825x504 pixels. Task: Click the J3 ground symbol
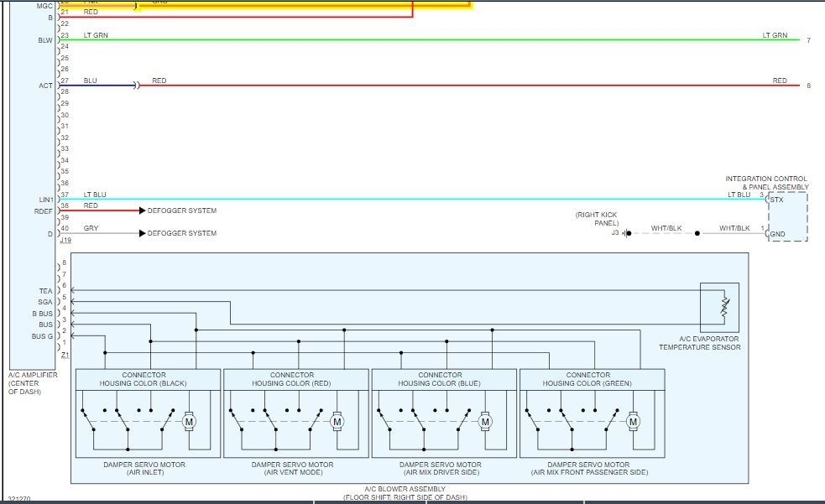click(626, 233)
